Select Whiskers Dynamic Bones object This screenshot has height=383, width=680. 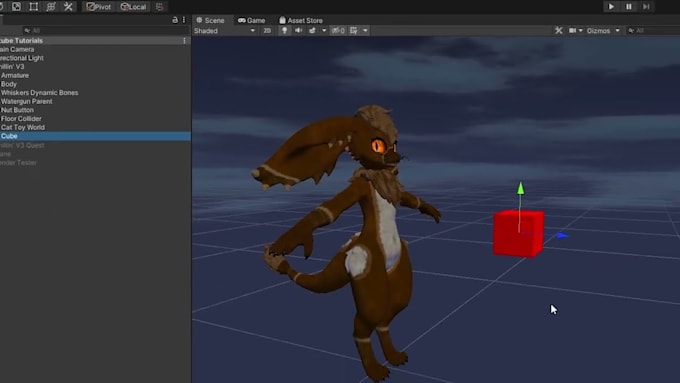39,92
